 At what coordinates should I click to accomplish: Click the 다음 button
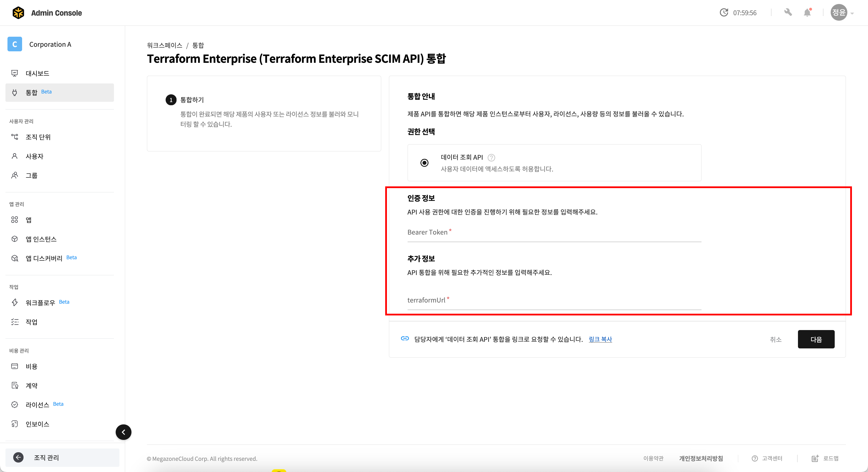tap(816, 339)
